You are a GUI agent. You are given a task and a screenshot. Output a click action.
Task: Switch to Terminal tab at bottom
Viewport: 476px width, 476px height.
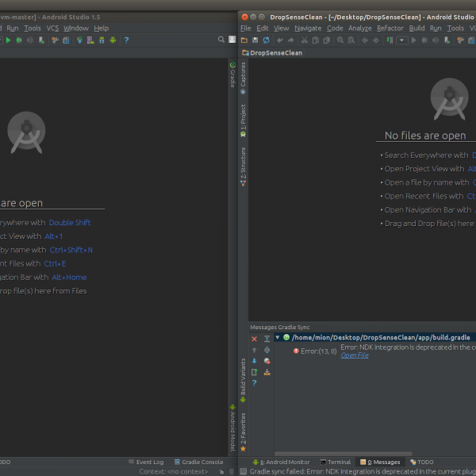click(x=336, y=462)
